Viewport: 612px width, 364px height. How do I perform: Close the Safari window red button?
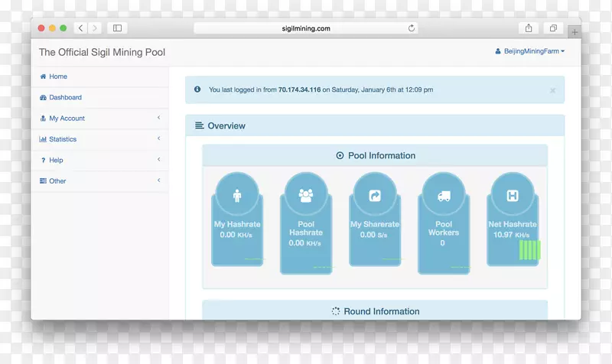[x=41, y=28]
